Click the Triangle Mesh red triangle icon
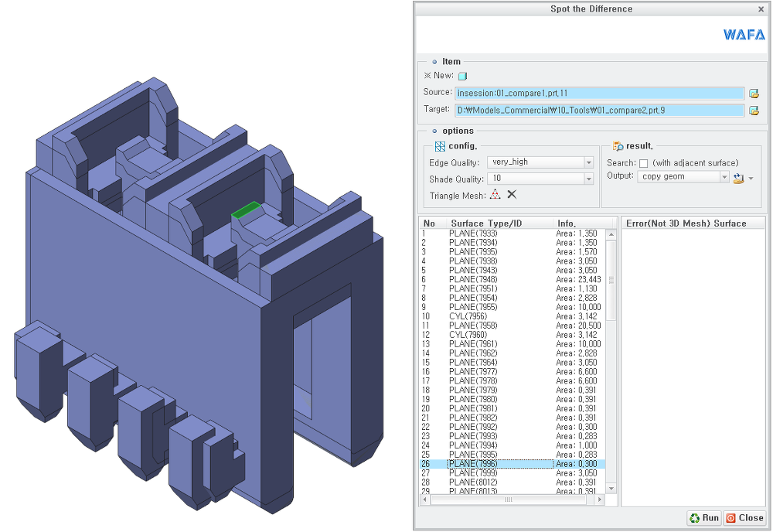 495,195
